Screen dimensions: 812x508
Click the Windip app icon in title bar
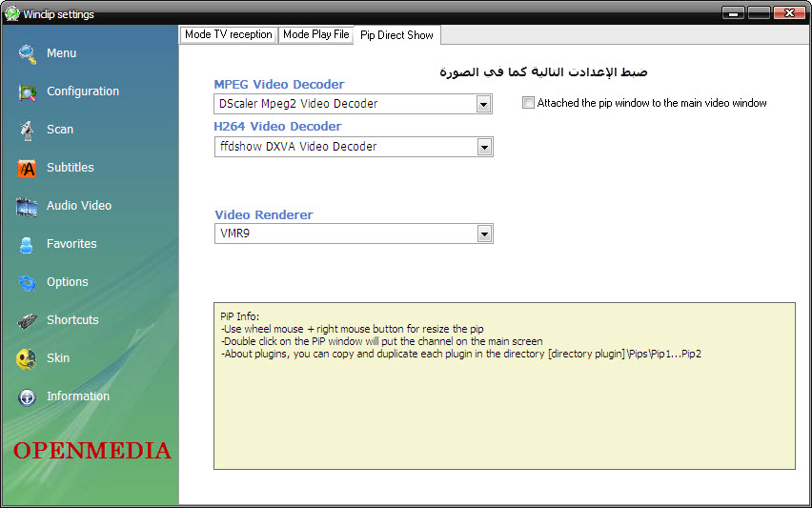[11, 13]
